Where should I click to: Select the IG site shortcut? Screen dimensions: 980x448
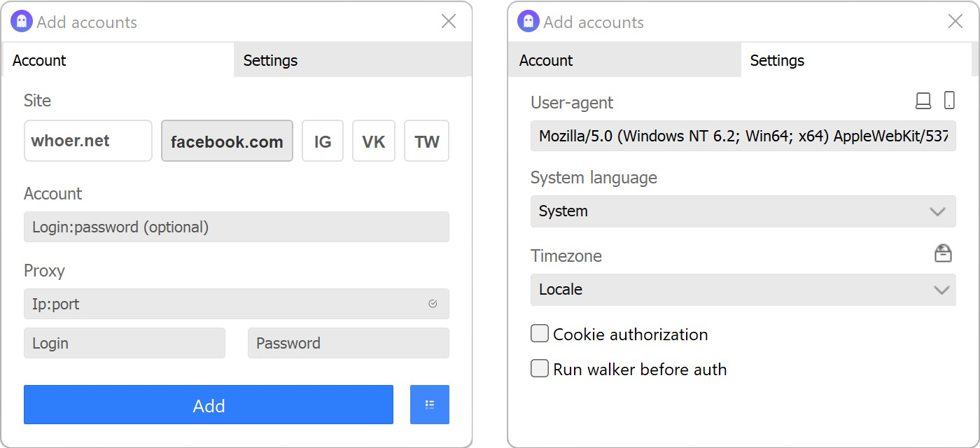[x=323, y=141]
